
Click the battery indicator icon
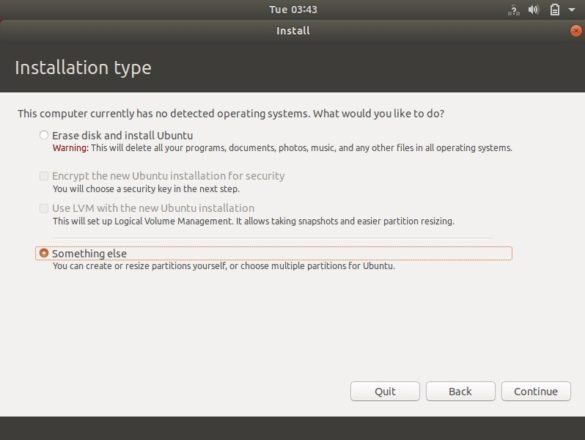click(555, 10)
